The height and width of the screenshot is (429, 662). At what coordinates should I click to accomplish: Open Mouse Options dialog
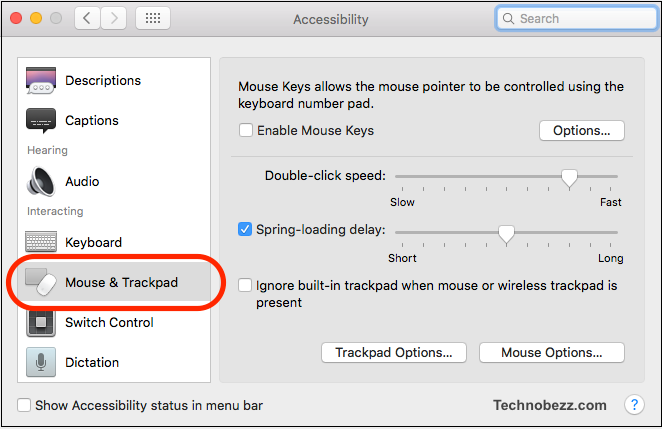(552, 353)
